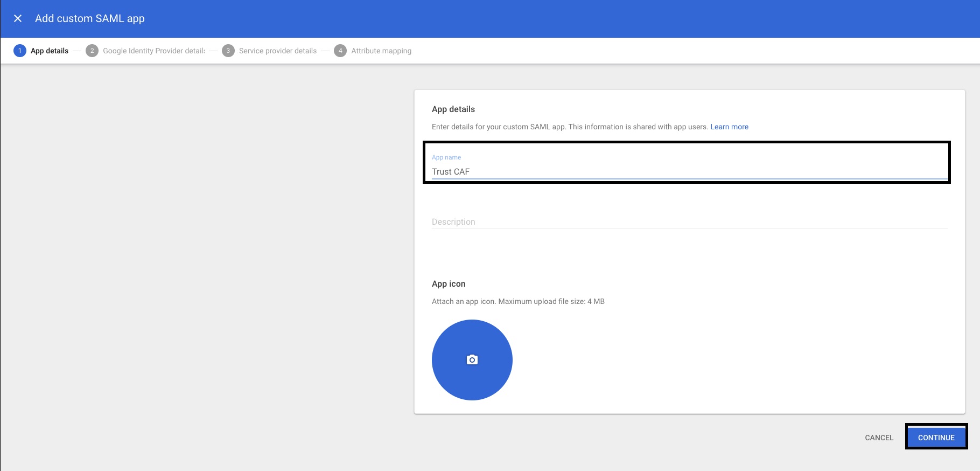980x471 pixels.
Task: Click the camera icon to upload app icon
Action: 472,360
